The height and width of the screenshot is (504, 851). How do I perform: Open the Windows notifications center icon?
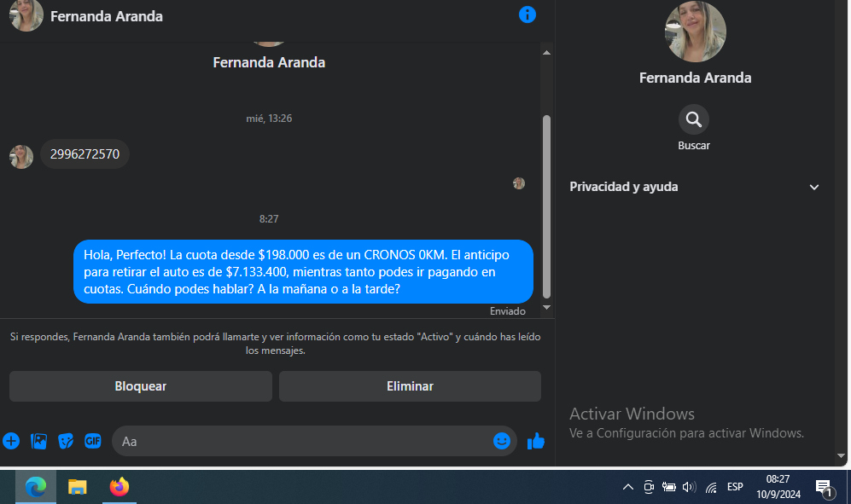(x=825, y=488)
